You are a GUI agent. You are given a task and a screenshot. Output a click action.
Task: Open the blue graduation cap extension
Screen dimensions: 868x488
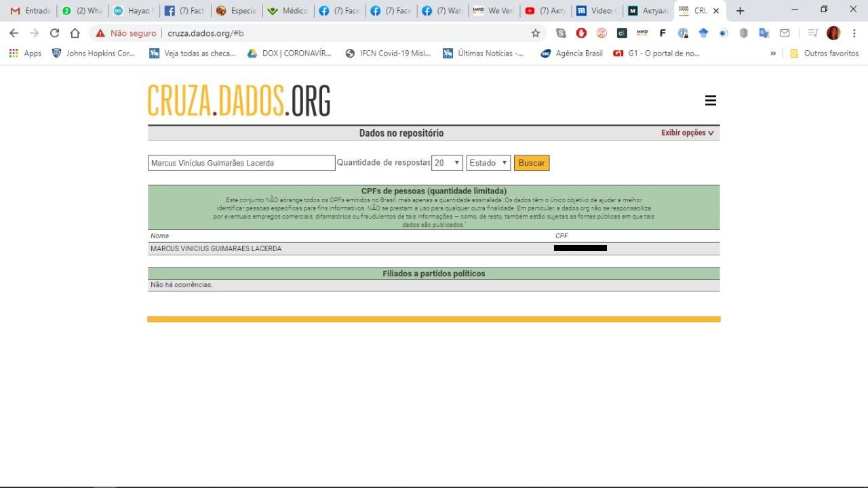click(x=703, y=33)
